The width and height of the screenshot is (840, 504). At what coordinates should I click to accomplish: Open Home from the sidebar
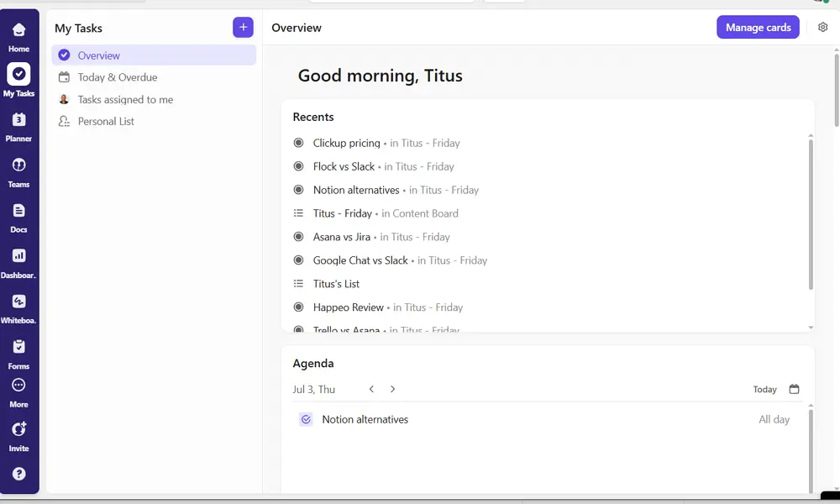[18, 36]
